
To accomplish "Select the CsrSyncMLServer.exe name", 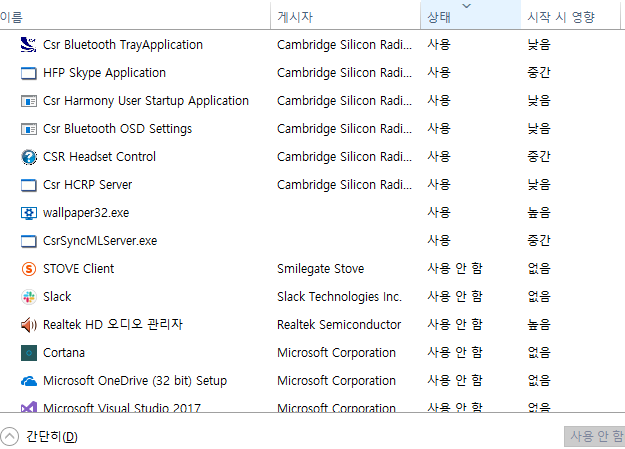I will coord(100,241).
